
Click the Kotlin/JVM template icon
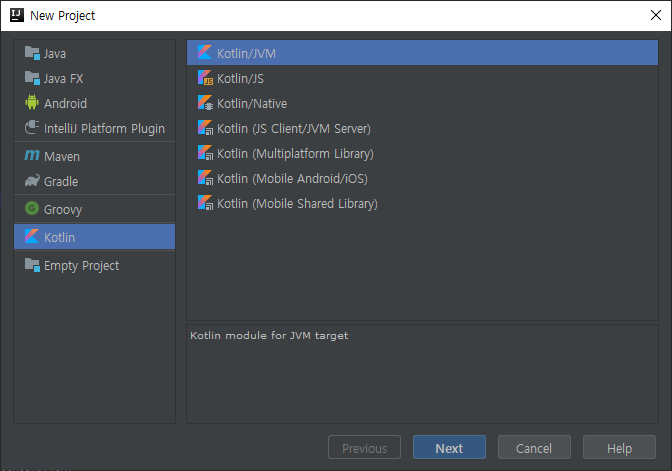[205, 53]
